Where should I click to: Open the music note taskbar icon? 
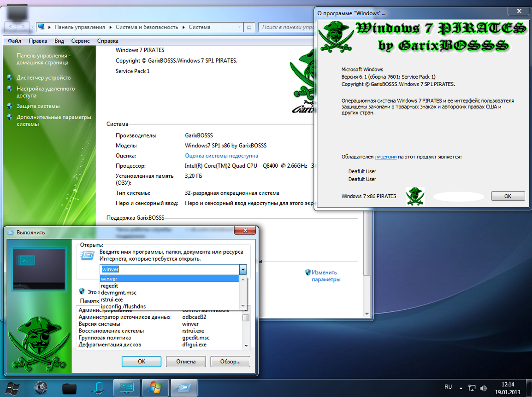click(x=98, y=388)
